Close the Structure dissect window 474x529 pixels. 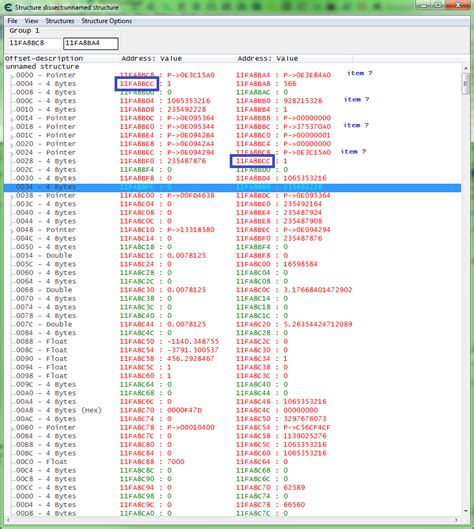pos(458,5)
